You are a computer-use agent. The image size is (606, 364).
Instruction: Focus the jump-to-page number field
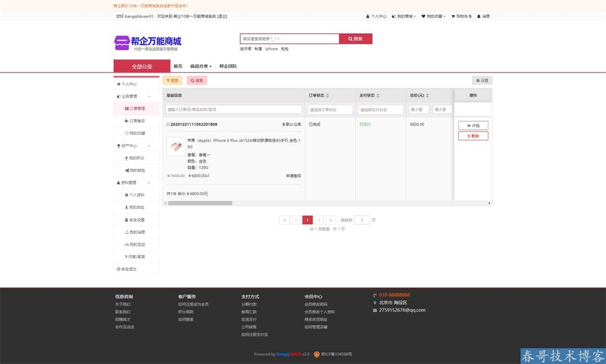(x=362, y=220)
